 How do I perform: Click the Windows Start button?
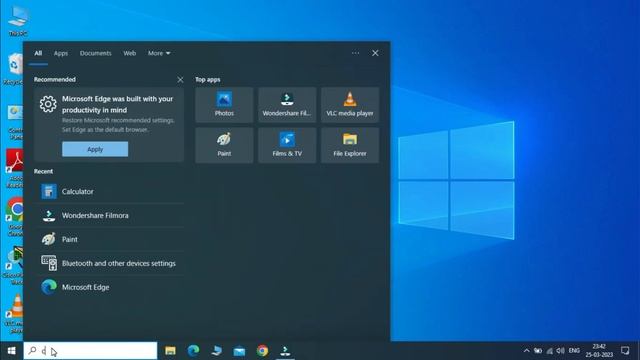(11, 351)
